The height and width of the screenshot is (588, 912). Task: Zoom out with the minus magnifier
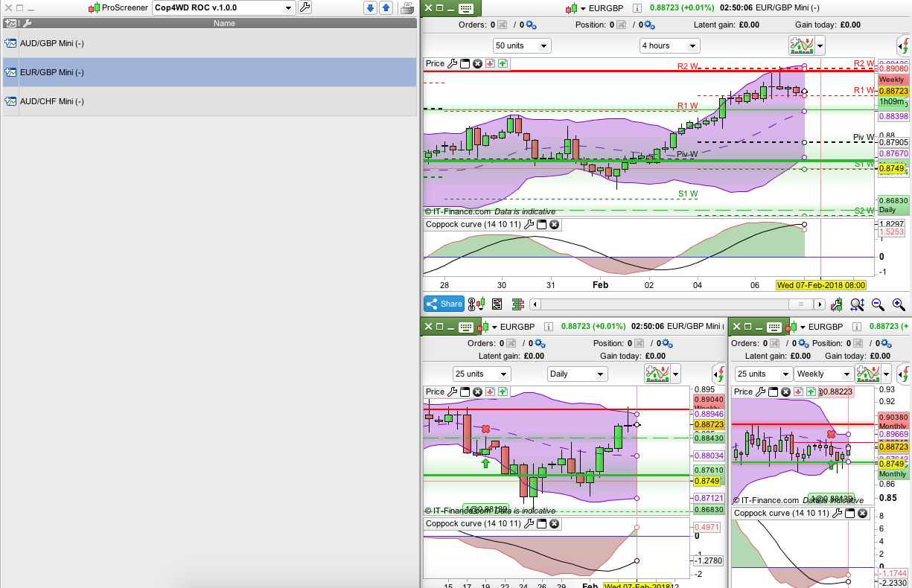[878, 304]
